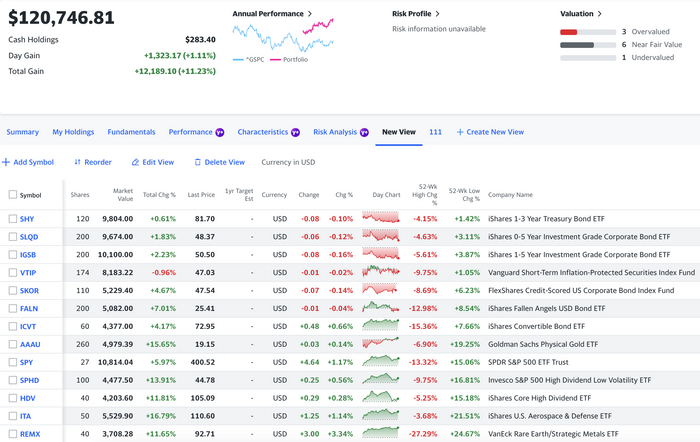Image resolution: width=700 pixels, height=442 pixels.
Task: Click the REMX symbol link
Action: point(29,433)
